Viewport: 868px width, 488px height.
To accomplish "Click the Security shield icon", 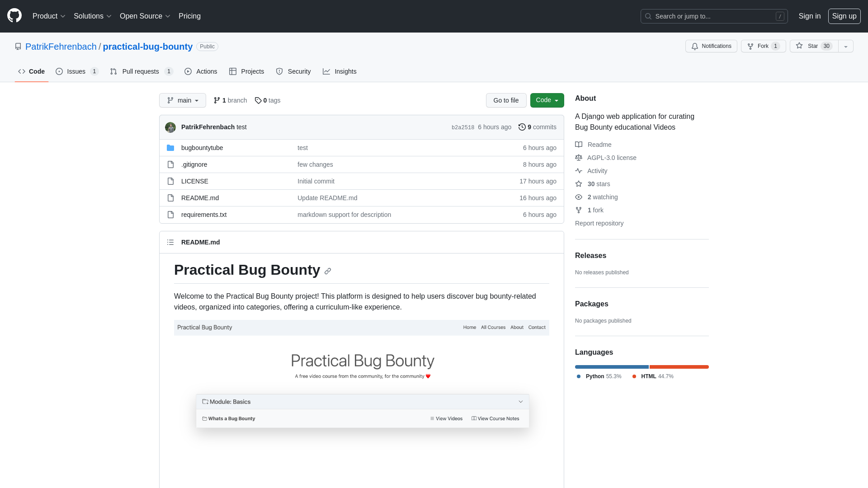I will tap(279, 71).
